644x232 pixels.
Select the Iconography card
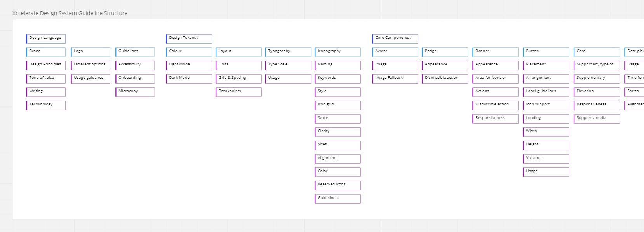pyautogui.click(x=338, y=52)
